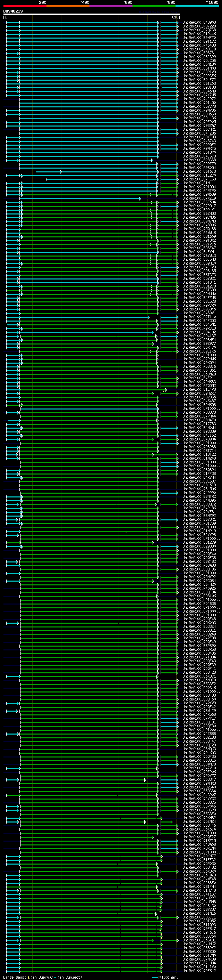This screenshot has height=980, width=222.
Task: Select hit UniRef100_Q43743
Action: click(199, 141)
